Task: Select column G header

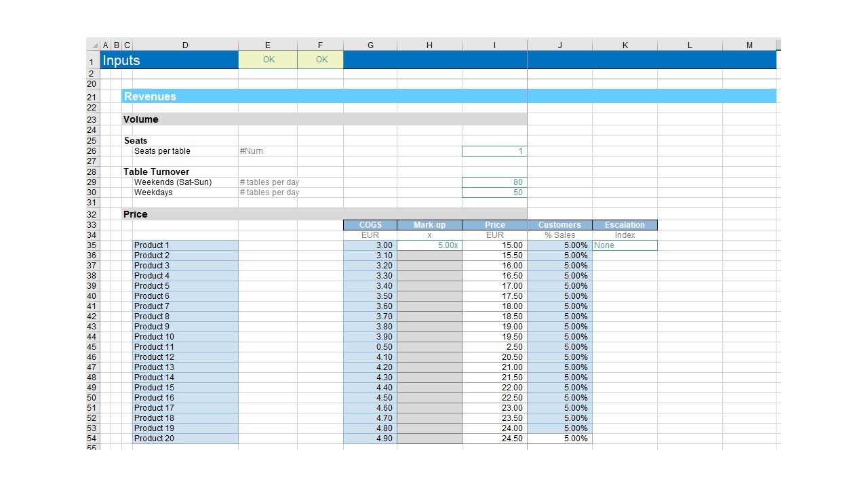Action: tap(370, 45)
